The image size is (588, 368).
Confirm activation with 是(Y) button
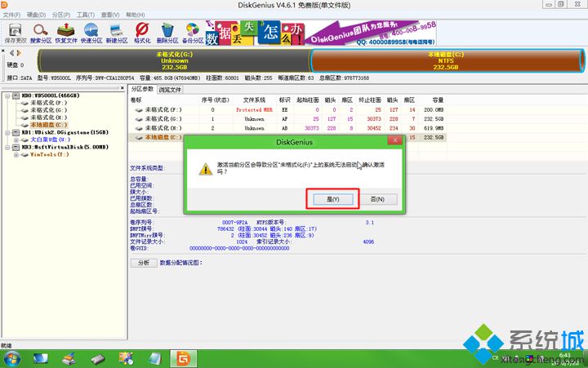333,199
